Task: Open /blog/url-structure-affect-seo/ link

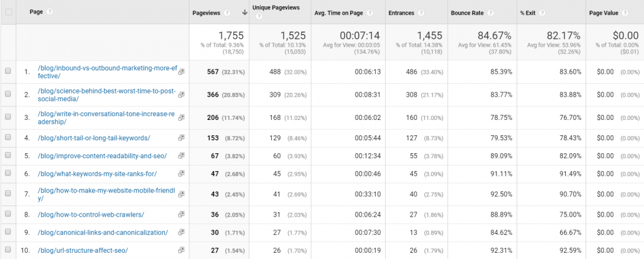Action: (x=82, y=250)
